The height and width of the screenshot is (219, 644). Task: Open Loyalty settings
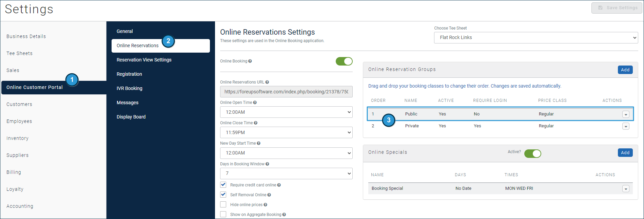[15, 189]
